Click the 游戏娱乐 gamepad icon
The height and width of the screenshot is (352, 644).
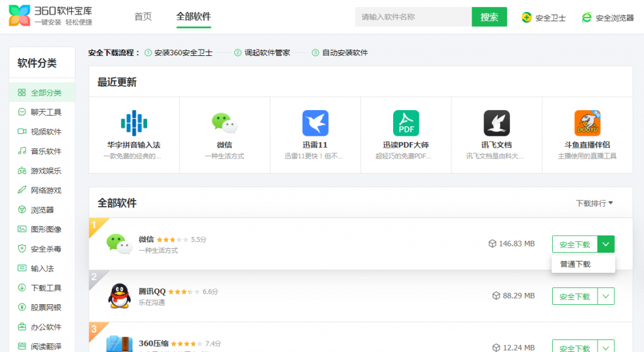22,171
